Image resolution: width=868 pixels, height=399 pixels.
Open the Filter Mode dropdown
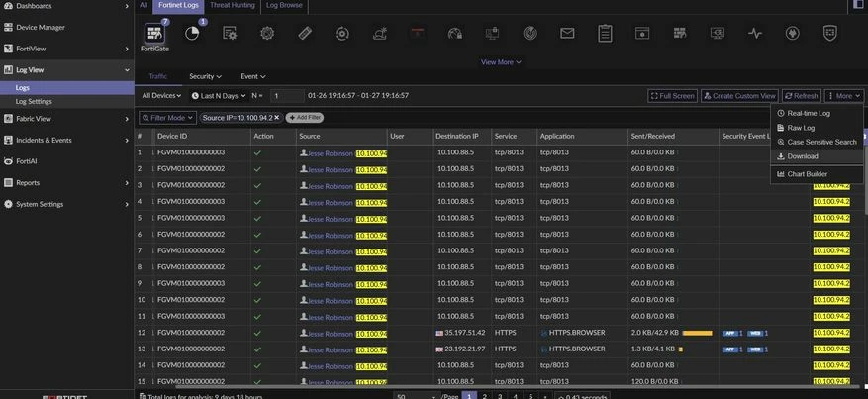(x=167, y=118)
